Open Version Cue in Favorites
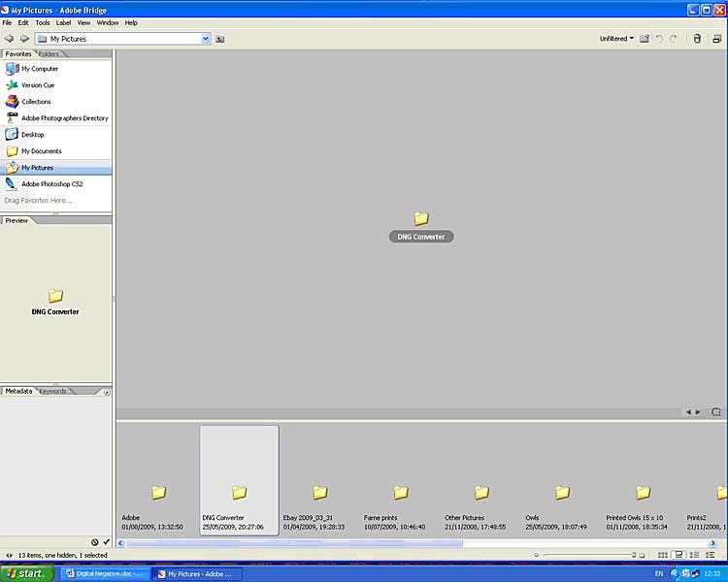Screen dimensions: 728x582 coord(37,85)
